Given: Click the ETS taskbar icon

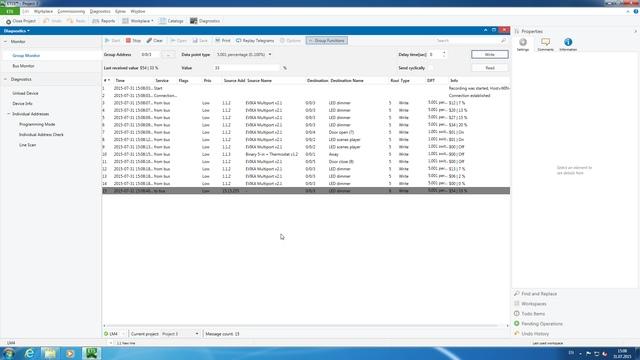Looking at the screenshot, I should pyautogui.click(x=91, y=353).
